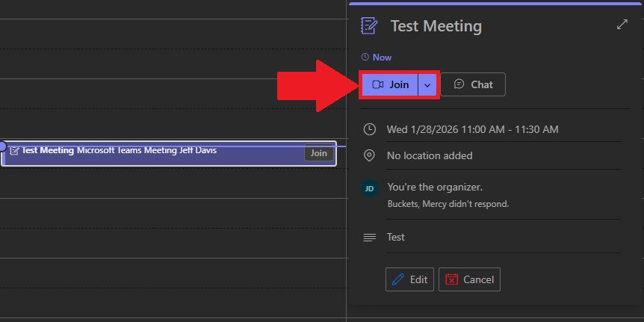The width and height of the screenshot is (644, 322).
Task: Open the Buckets, Mercy didn't respond line
Action: coord(448,204)
